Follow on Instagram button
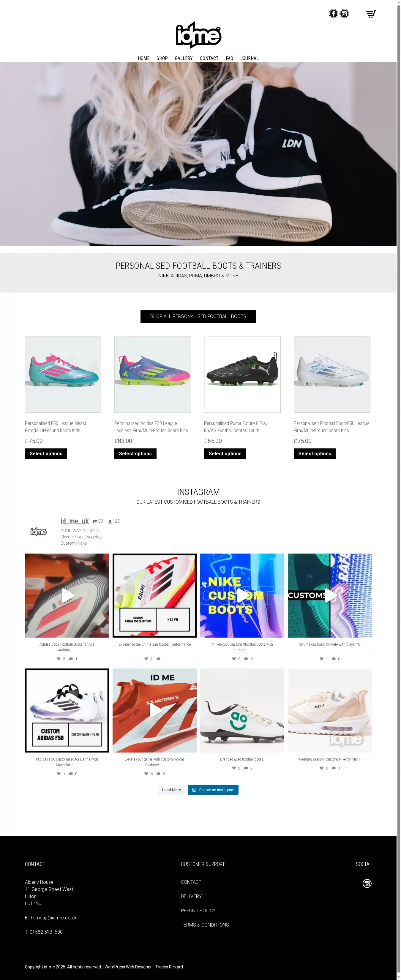Image resolution: width=401 pixels, height=980 pixels. pos(213,790)
